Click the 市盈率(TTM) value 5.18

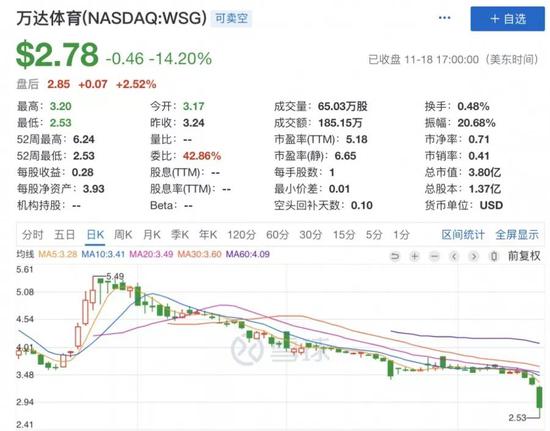[x=357, y=139]
